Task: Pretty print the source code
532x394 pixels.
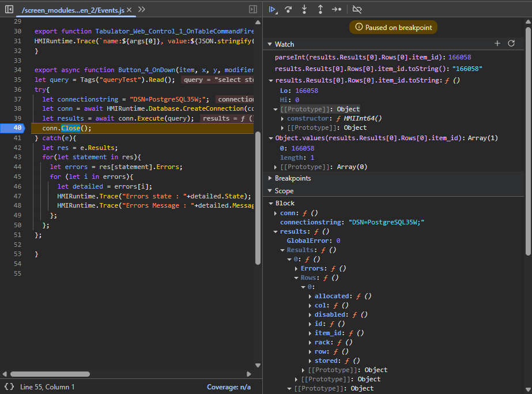Action: coord(9,387)
